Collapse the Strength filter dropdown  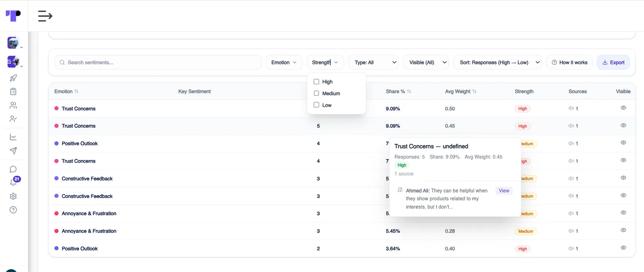pos(325,62)
